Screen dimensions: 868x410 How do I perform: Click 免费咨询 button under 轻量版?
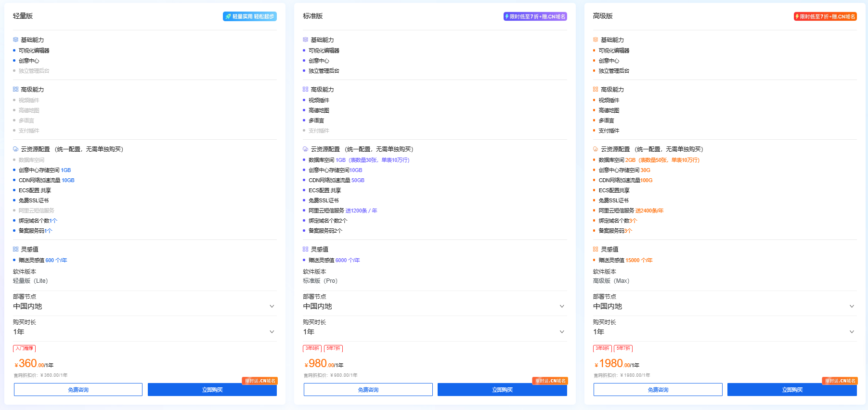point(78,390)
